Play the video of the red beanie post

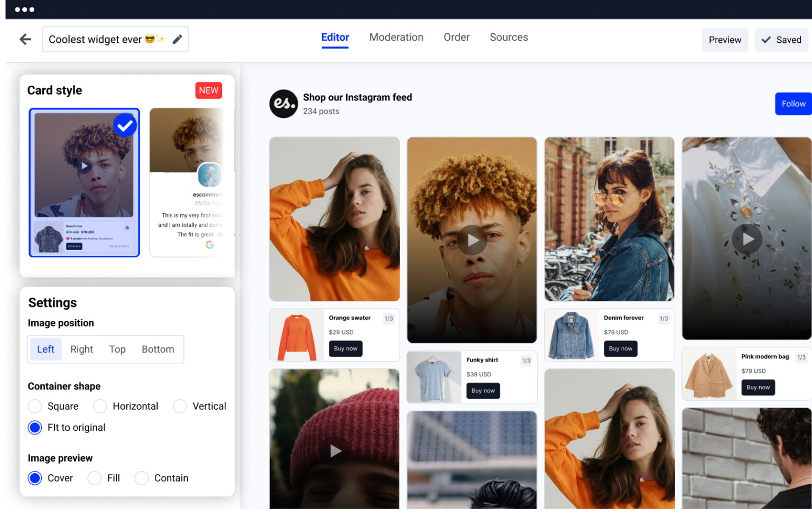click(334, 451)
